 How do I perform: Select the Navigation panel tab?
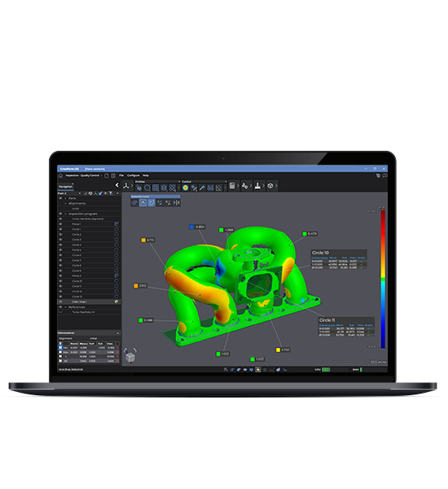pyautogui.click(x=65, y=187)
